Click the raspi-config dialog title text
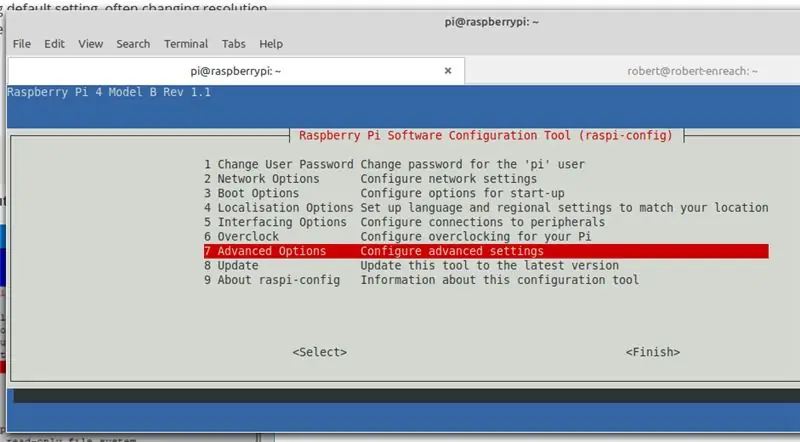Screen dimensions: 800x442 486,136
